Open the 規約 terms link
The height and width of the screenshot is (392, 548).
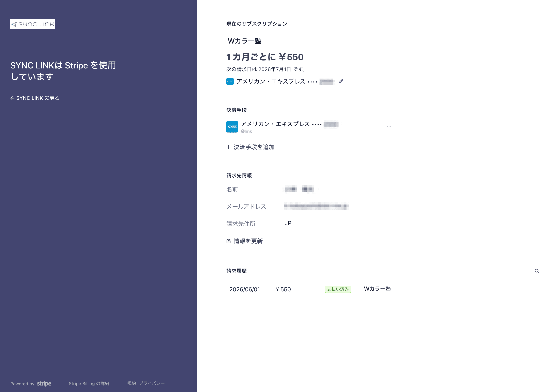(x=132, y=383)
